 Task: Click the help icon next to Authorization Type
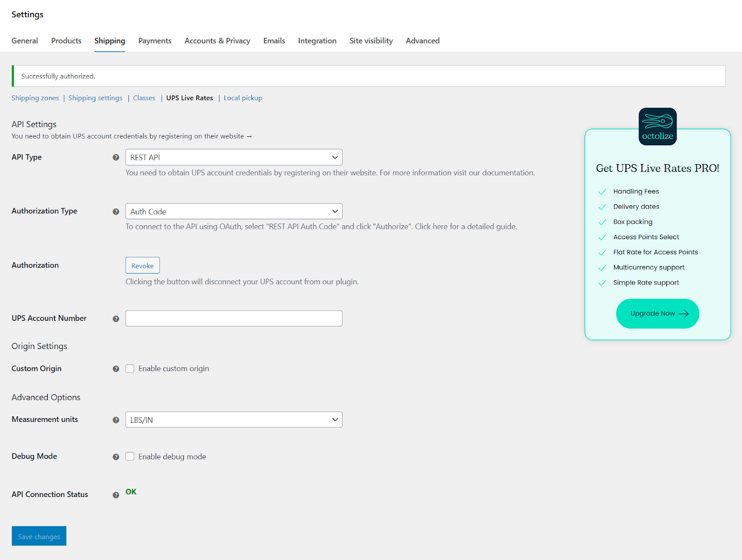pos(116,212)
